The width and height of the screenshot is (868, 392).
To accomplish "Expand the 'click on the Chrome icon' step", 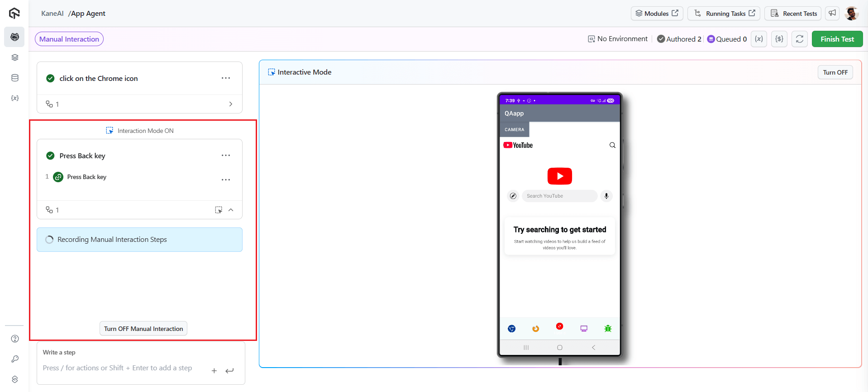I will pyautogui.click(x=231, y=104).
